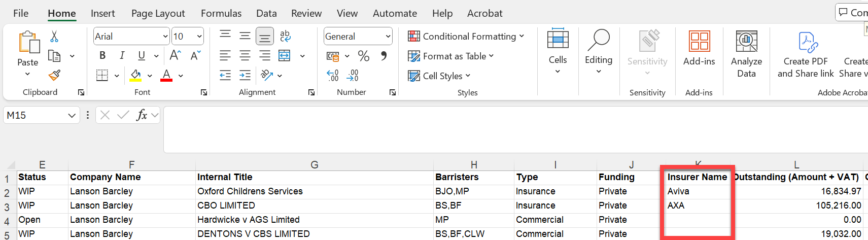The image size is (868, 240).
Task: Open borders dropdown arrow
Action: click(x=117, y=76)
